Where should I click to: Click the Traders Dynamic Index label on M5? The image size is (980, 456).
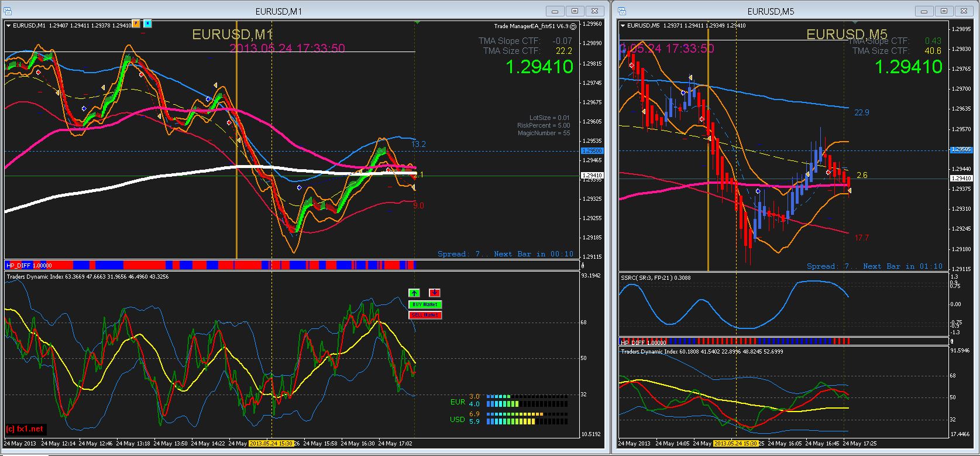[x=702, y=352]
